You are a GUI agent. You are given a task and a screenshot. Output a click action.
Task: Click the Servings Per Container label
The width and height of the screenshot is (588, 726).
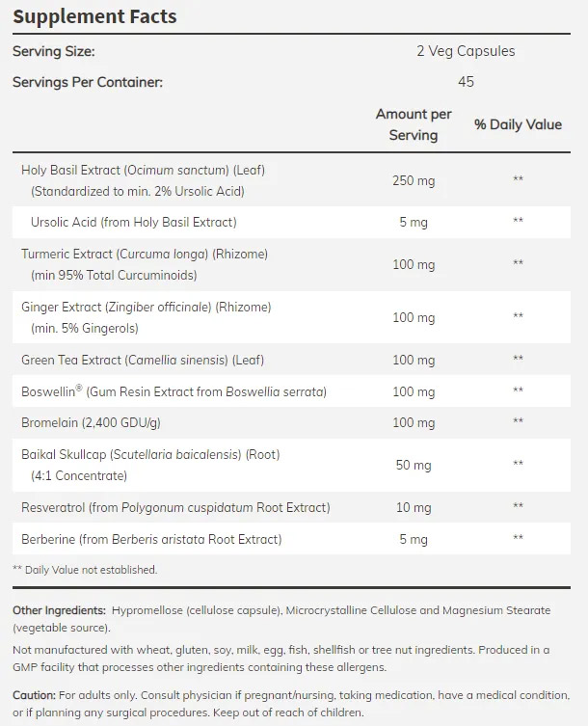[87, 82]
